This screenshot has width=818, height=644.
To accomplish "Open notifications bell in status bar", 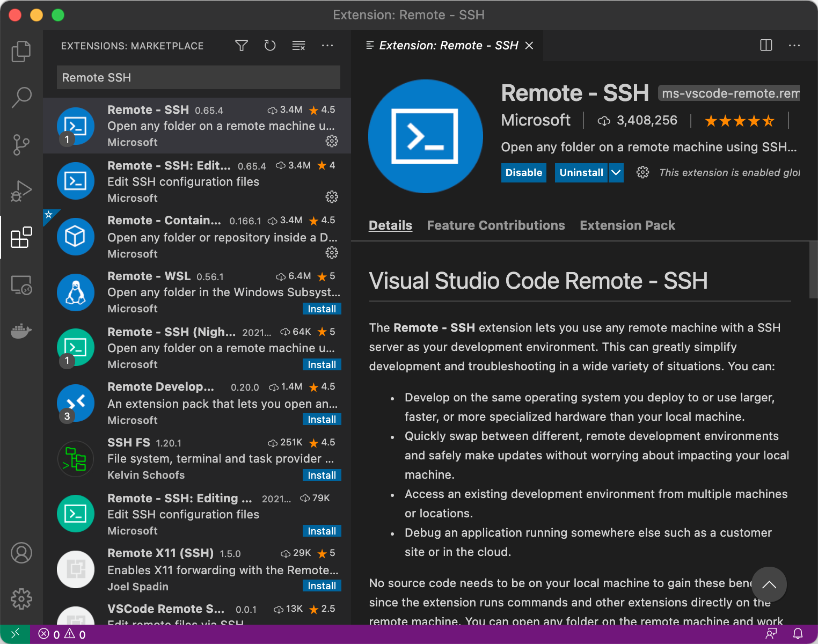I will coord(798,634).
